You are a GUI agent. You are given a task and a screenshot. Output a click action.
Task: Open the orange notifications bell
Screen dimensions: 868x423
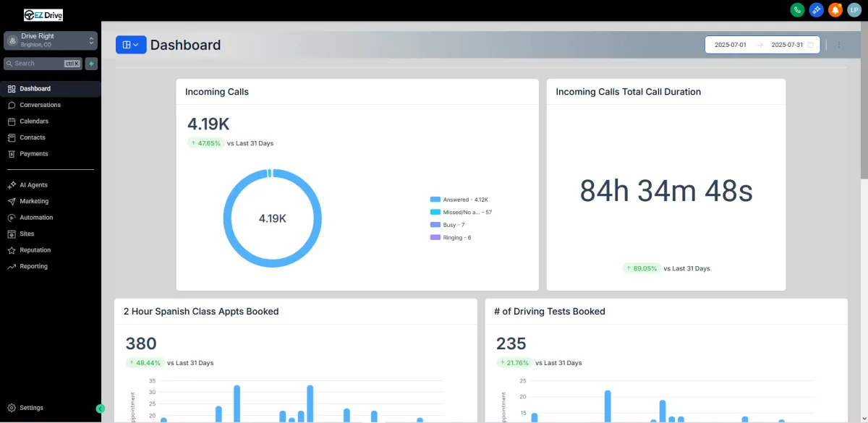coord(835,10)
